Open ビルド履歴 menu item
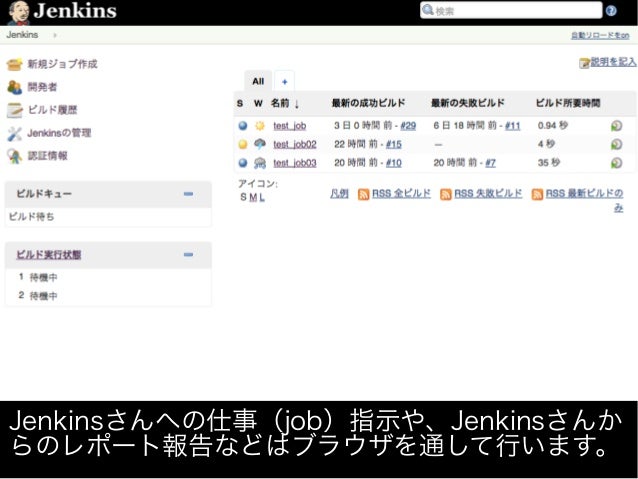Viewport: 638px width, 479px height. 52,110
